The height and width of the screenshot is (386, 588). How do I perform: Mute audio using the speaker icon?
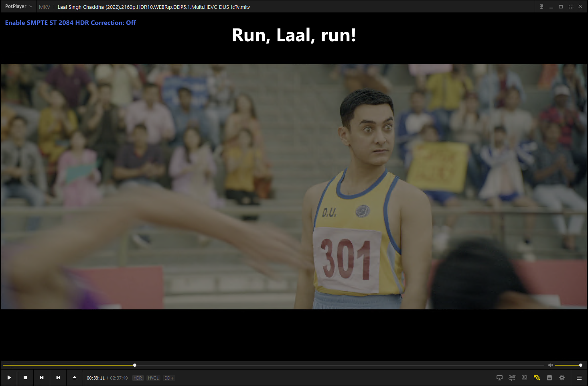[x=550, y=365]
